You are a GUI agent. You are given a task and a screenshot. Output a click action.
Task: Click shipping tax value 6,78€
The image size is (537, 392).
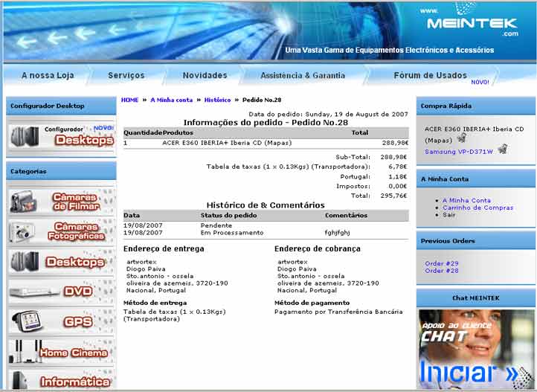(398, 167)
